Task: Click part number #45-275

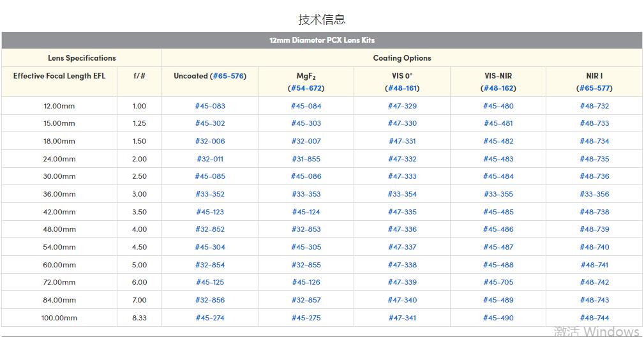Action: point(306,318)
